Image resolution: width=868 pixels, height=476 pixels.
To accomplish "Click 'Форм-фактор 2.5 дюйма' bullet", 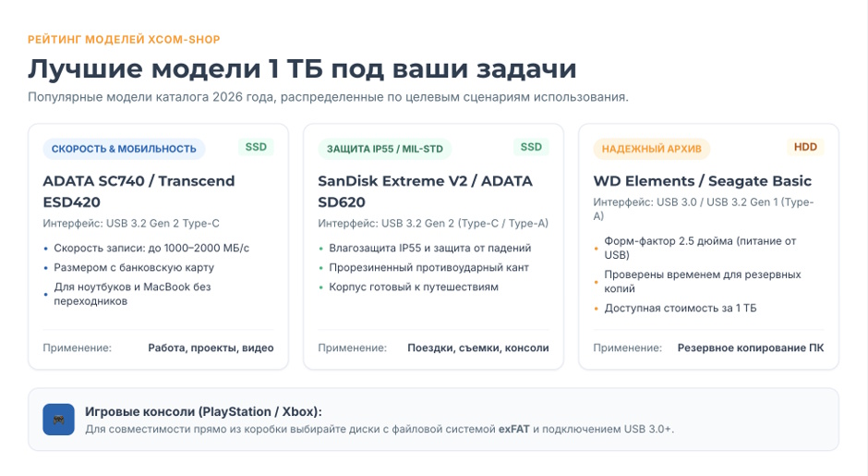I will pyautogui.click(x=700, y=249).
